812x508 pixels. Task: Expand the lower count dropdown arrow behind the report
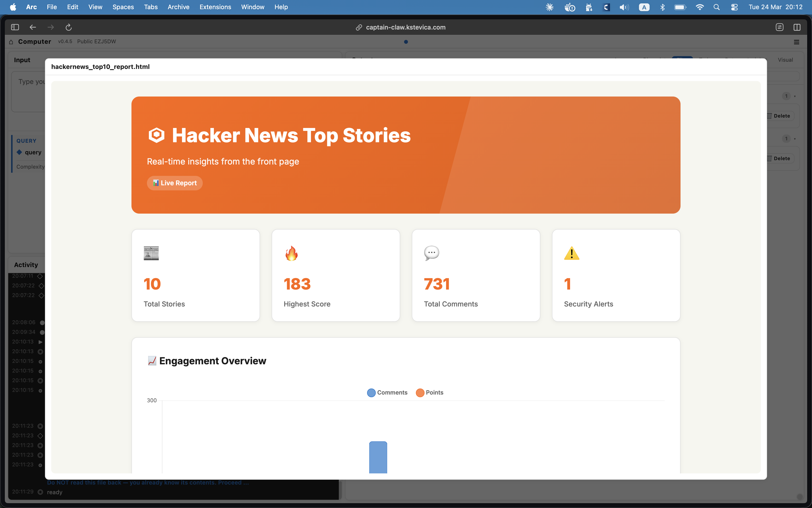click(x=795, y=139)
